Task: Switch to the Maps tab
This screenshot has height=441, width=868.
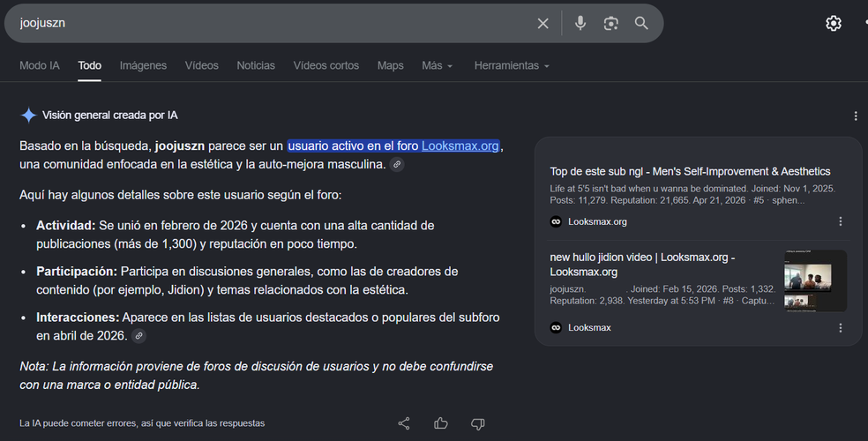Action: pos(390,65)
